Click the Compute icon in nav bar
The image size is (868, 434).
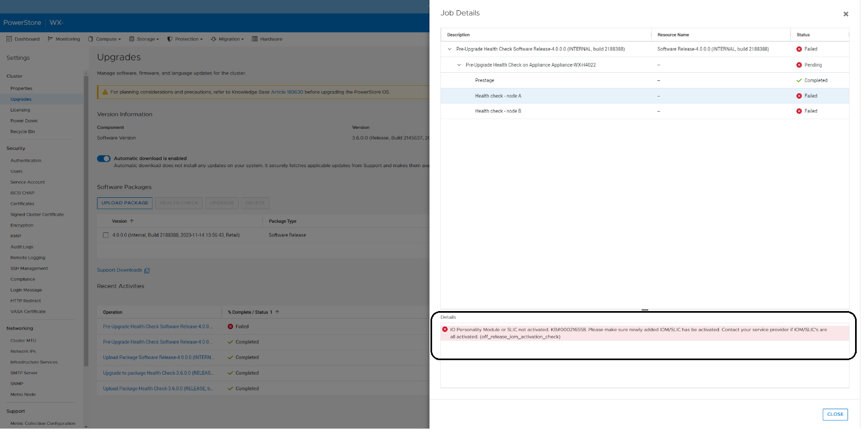(91, 39)
